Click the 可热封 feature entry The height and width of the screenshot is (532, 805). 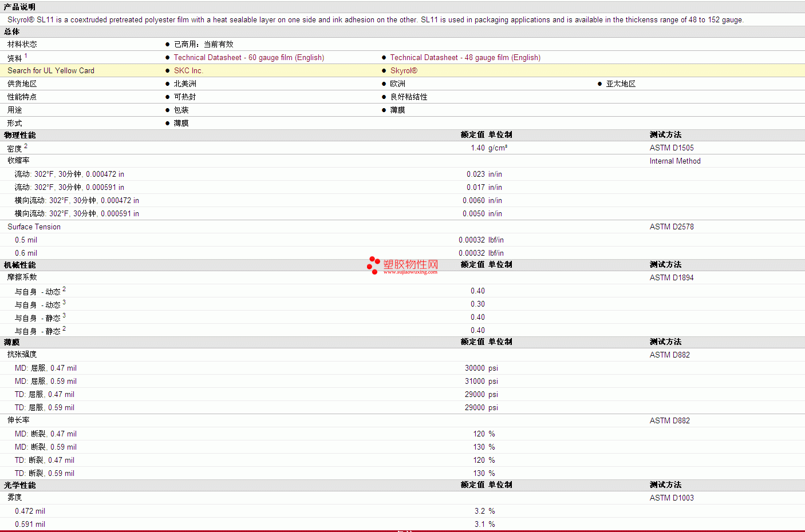(185, 97)
